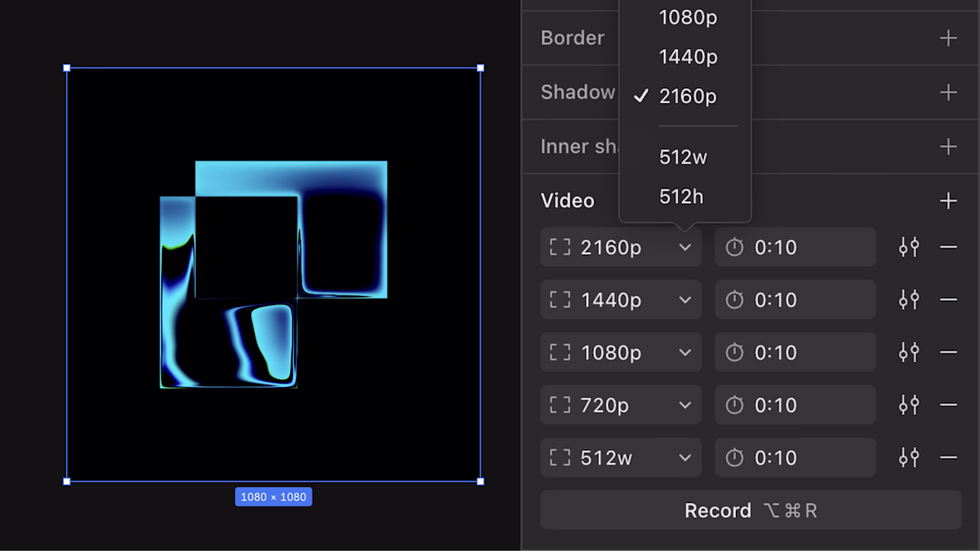Click the frame size icon beside 512w
980x551 pixels.
[560, 458]
